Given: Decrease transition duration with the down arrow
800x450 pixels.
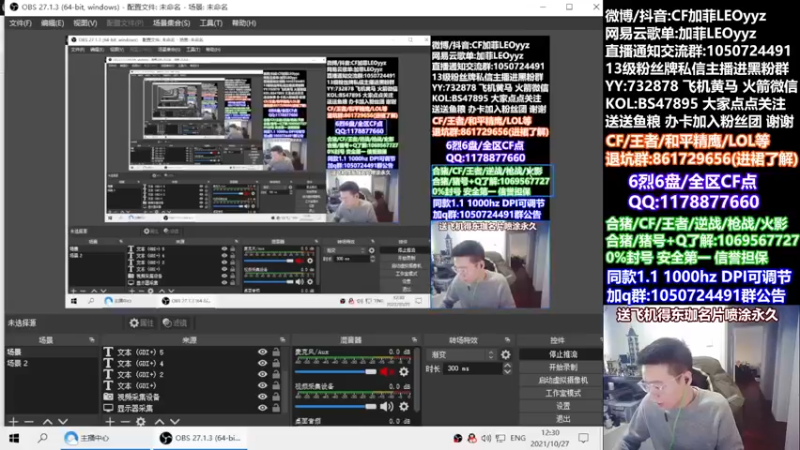Looking at the screenshot, I should (507, 371).
